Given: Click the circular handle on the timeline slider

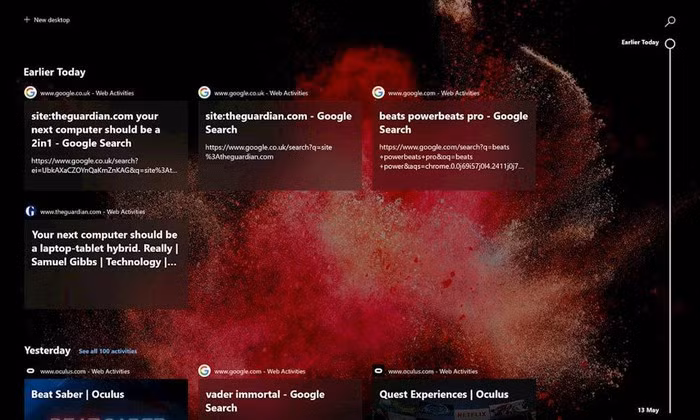Looking at the screenshot, I should tap(670, 43).
